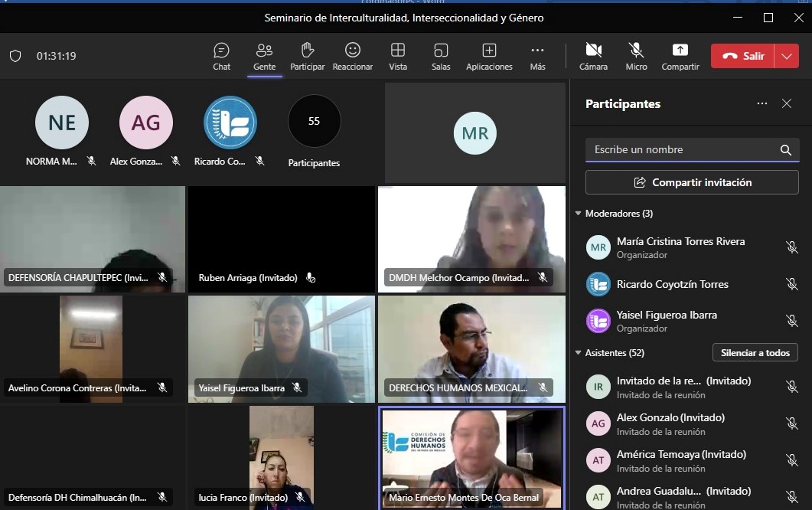The image size is (812, 510).
Task: Select Avelino Corona Contreras video tile
Action: pyautogui.click(x=92, y=349)
